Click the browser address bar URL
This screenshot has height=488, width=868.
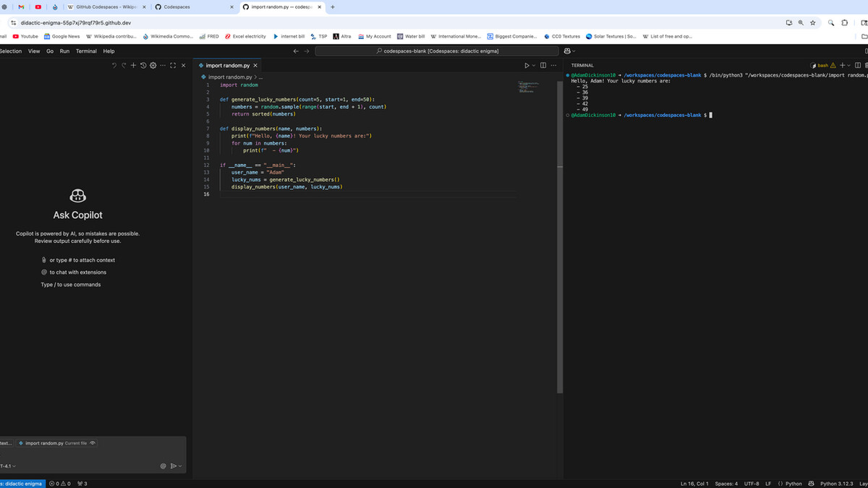[x=76, y=22]
